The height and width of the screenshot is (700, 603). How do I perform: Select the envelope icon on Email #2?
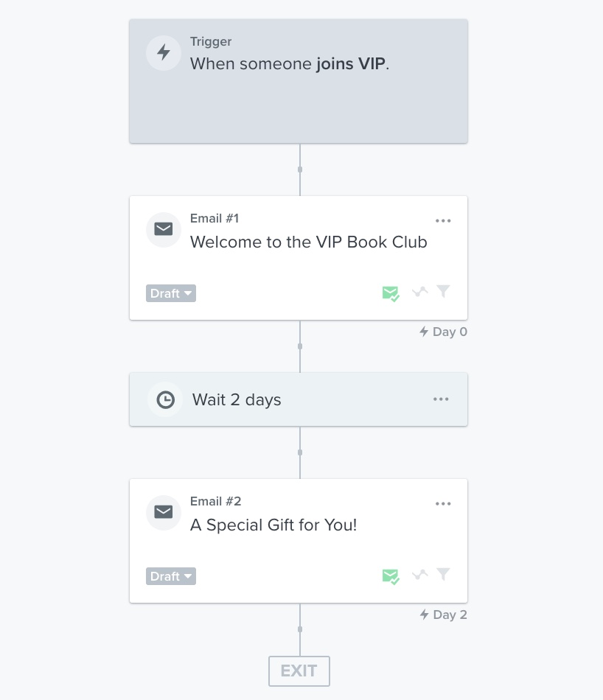164,513
